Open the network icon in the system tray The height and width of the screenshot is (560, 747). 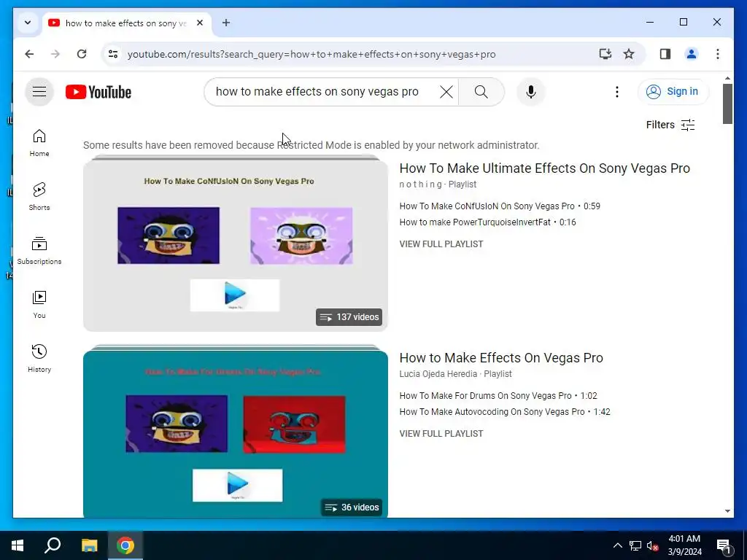(635, 545)
